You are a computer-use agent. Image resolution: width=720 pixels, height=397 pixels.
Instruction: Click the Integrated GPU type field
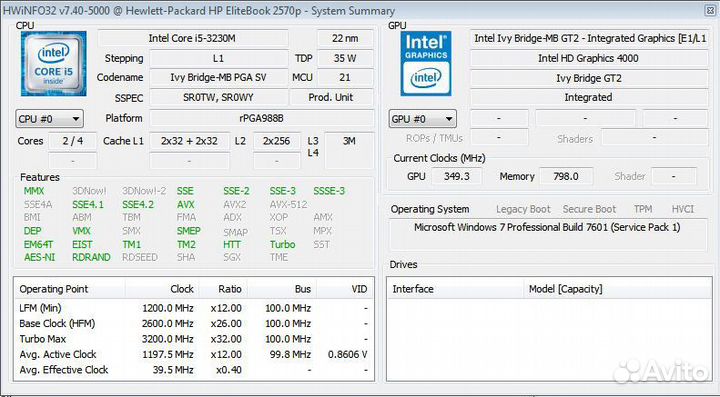589,97
